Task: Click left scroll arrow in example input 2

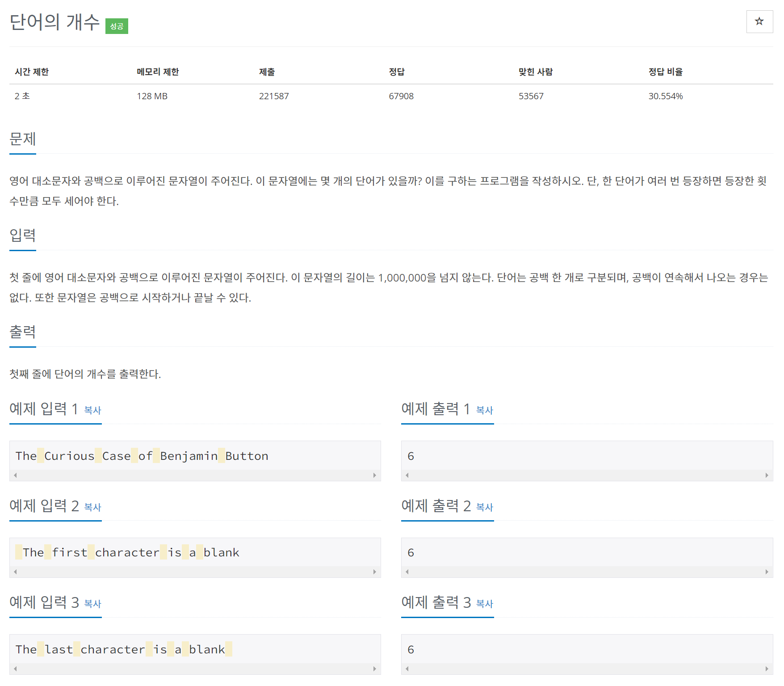Action: (x=15, y=572)
